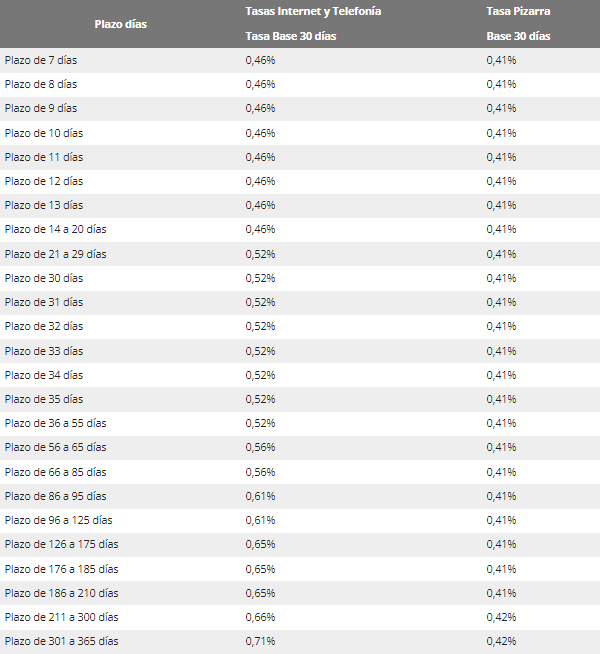Select the "Plazo de 126 a 175 días" label

click(x=61, y=544)
